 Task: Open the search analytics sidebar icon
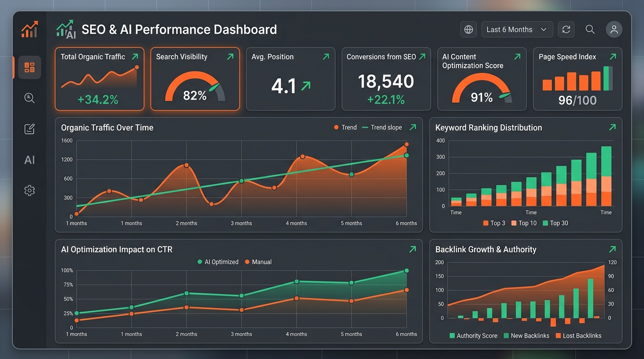[x=29, y=98]
